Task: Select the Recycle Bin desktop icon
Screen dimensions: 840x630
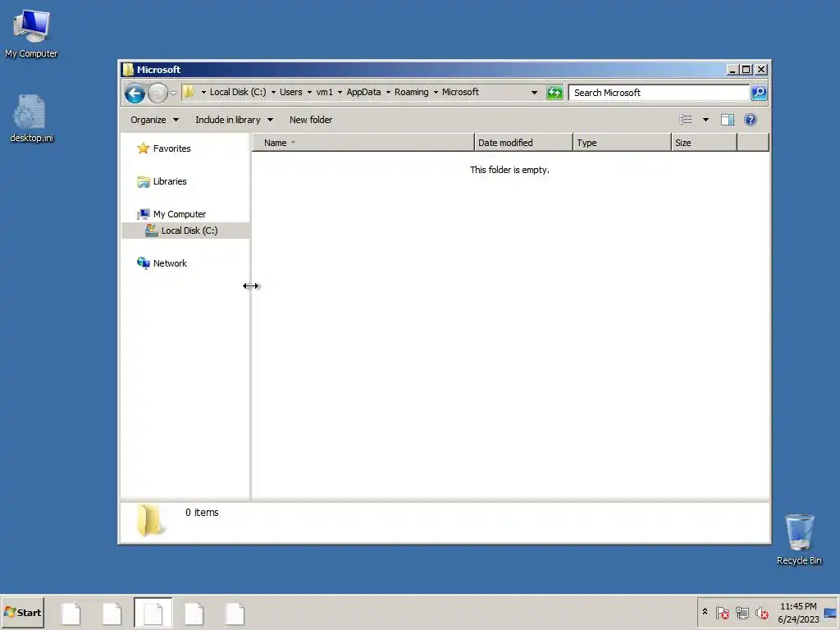Action: 799,540
